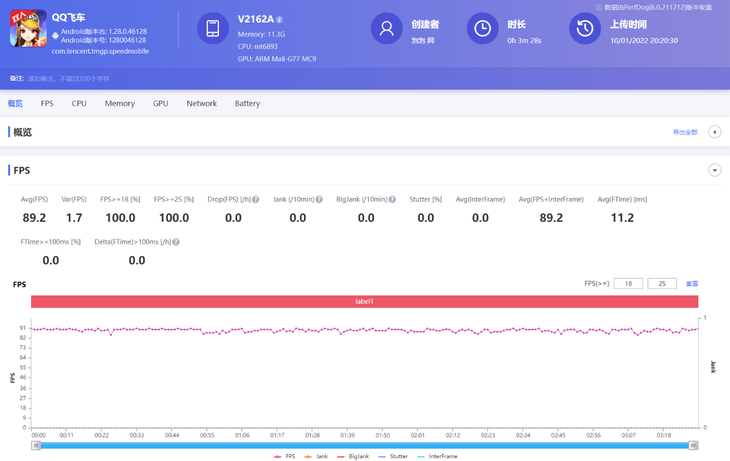
Task: Open the Battery tab
Action: click(247, 104)
